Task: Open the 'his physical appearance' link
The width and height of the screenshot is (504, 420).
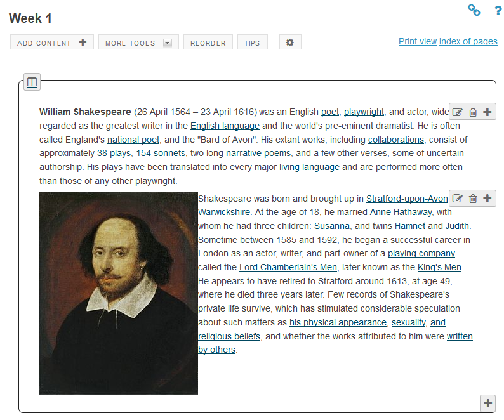Action: (x=338, y=322)
